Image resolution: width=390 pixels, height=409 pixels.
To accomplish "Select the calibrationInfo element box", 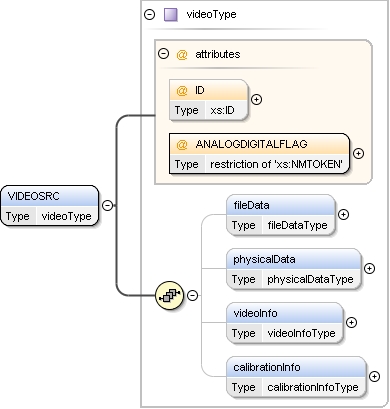I will coord(296,377).
